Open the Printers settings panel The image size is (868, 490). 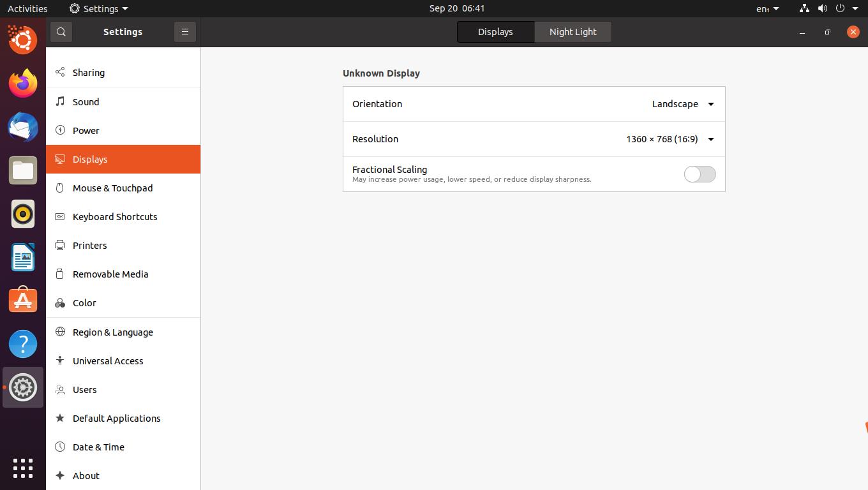pos(123,246)
